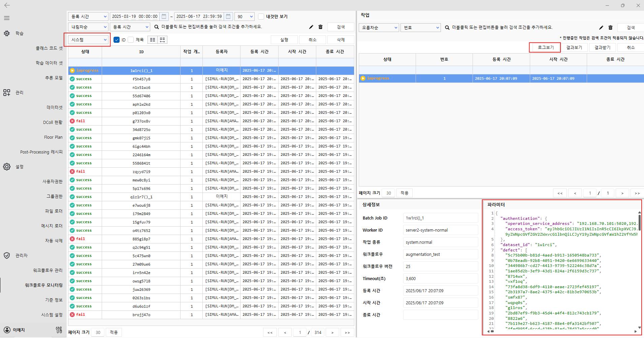Open the 오름차순 dropdown in 작업 panel

(x=379, y=28)
